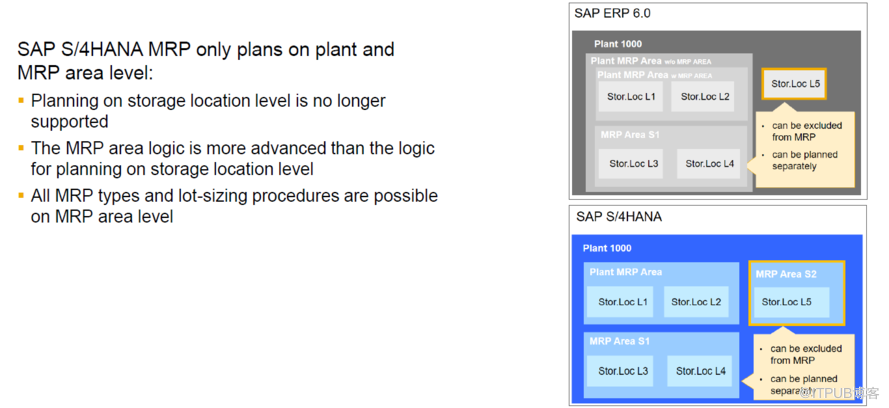The height and width of the screenshot is (408, 889).
Task: Click the S/4HANA callout note box
Action: (804, 369)
